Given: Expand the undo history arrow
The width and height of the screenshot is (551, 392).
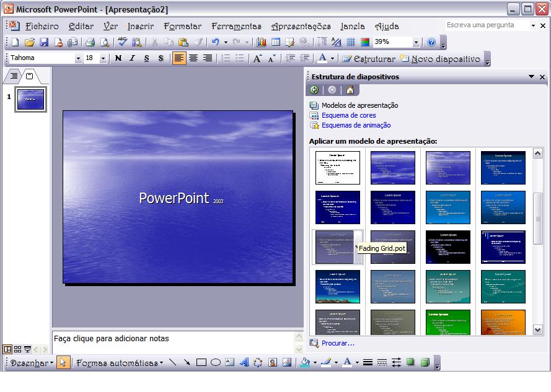Looking at the screenshot, I should click(226, 43).
